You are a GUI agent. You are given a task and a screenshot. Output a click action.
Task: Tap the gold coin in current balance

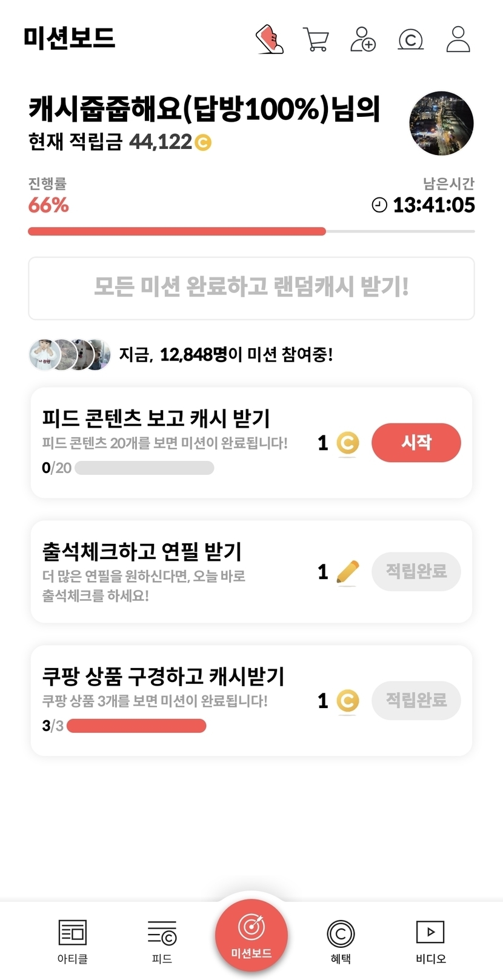point(203,143)
